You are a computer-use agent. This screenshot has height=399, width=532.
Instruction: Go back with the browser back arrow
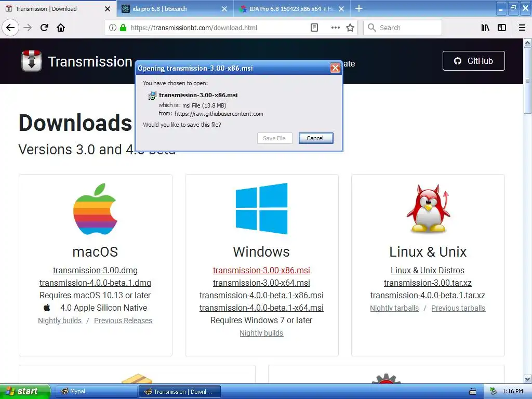tap(10, 28)
